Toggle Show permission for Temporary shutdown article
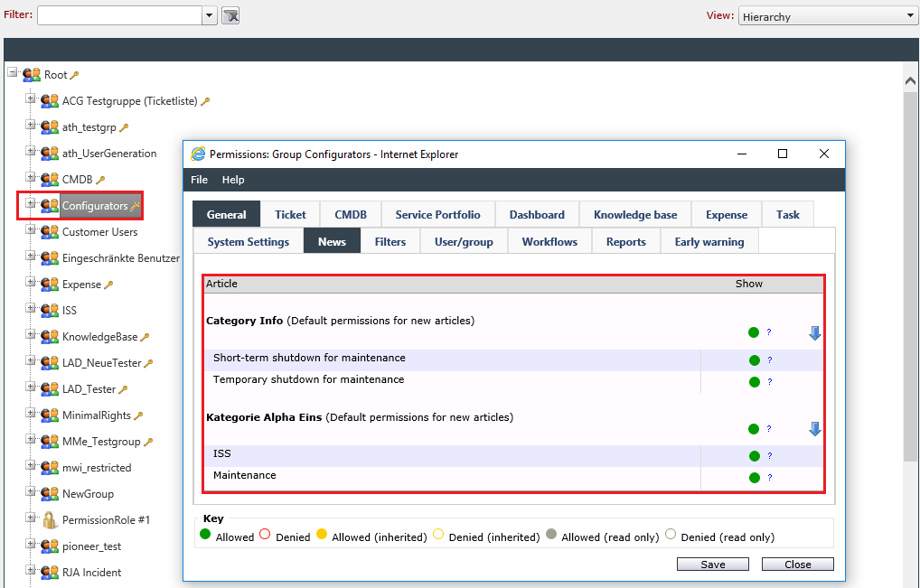Image resolution: width=920 pixels, height=588 pixels. tap(755, 382)
